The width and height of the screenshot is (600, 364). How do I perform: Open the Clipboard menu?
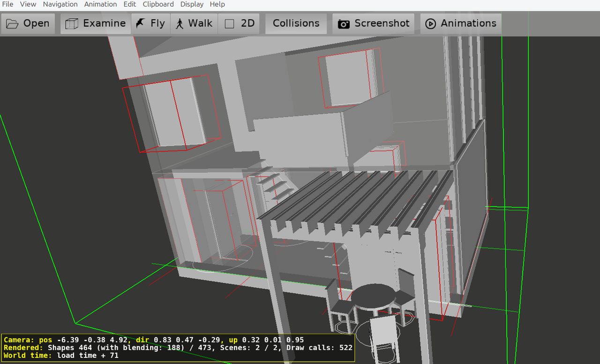click(158, 4)
